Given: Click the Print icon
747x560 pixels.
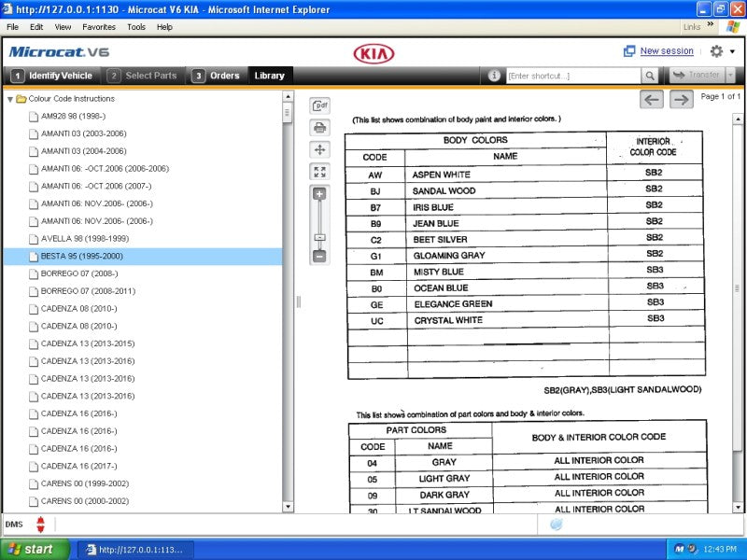Looking at the screenshot, I should (319, 125).
